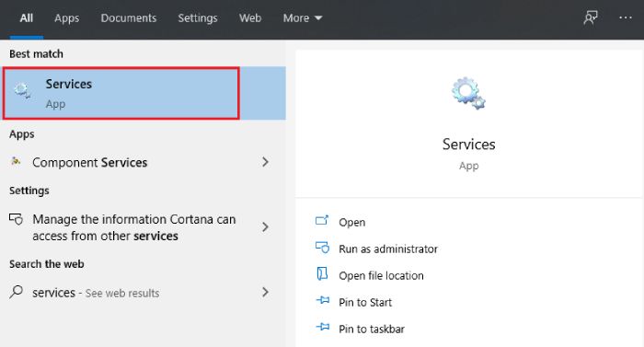Click Pin to Start
The height and width of the screenshot is (347, 644).
(x=365, y=303)
